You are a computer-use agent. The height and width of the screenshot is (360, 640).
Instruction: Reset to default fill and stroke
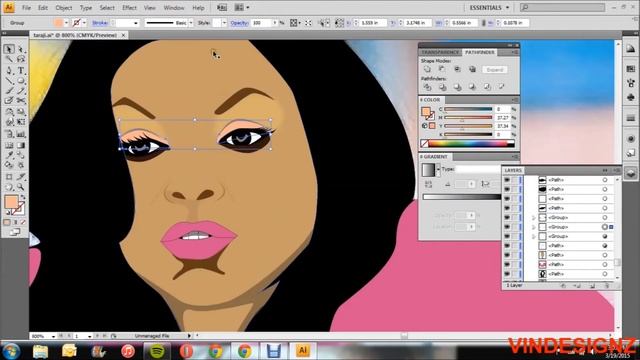(x=7, y=213)
